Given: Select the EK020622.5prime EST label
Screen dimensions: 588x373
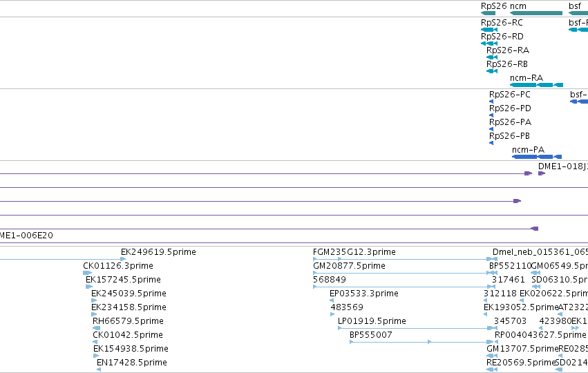Looking at the screenshot, I should pyautogui.click(x=553, y=294).
